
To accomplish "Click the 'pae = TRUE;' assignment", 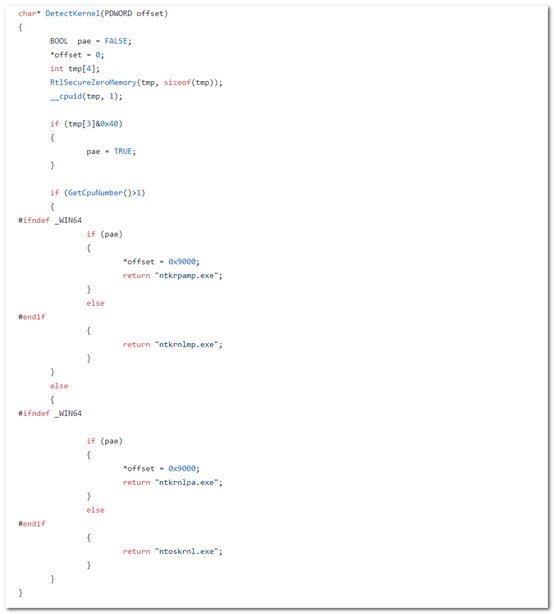I will click(x=111, y=151).
